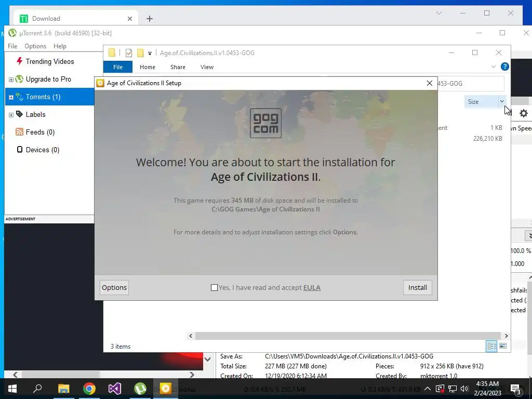
Task: Open uTorrent settings gear icon
Action: click(524, 113)
